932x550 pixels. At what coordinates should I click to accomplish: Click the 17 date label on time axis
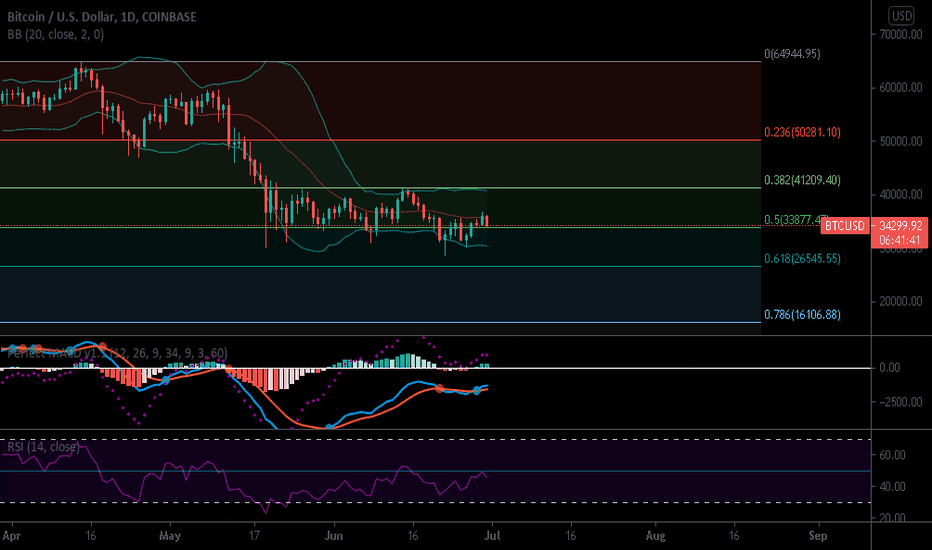click(254, 536)
